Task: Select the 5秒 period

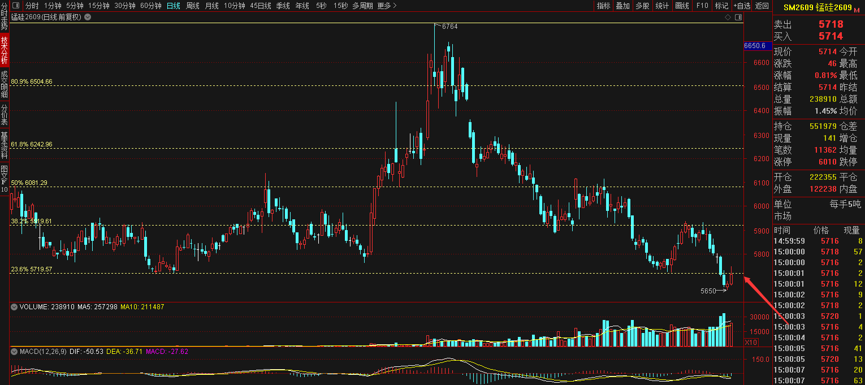Action: coord(321,6)
